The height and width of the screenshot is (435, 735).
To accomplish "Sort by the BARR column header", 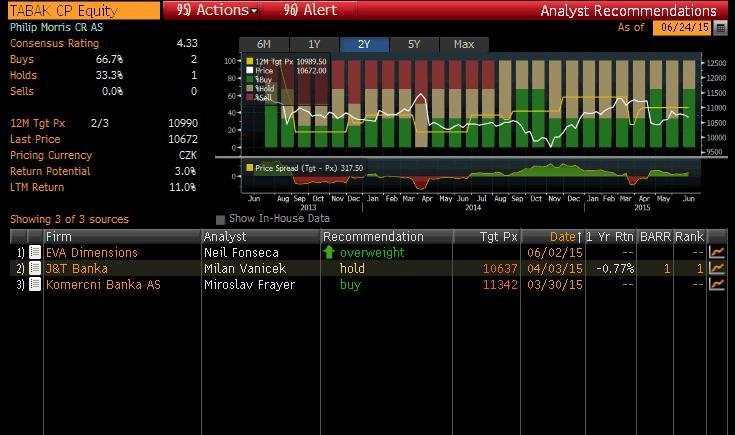I will (x=655, y=237).
